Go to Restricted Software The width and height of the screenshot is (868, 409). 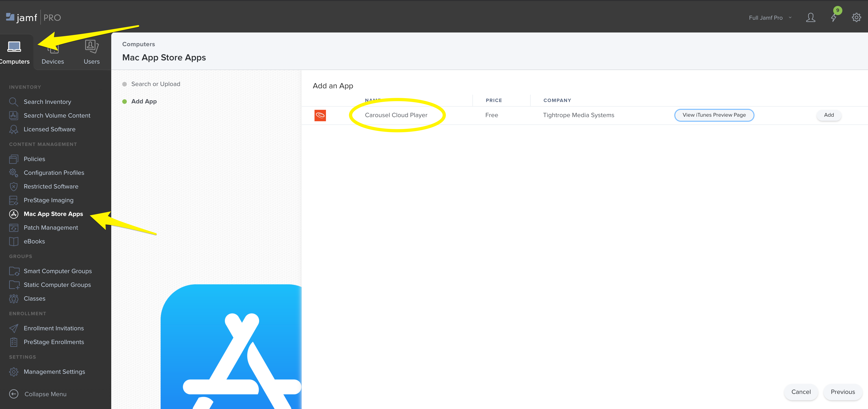pyautogui.click(x=51, y=186)
